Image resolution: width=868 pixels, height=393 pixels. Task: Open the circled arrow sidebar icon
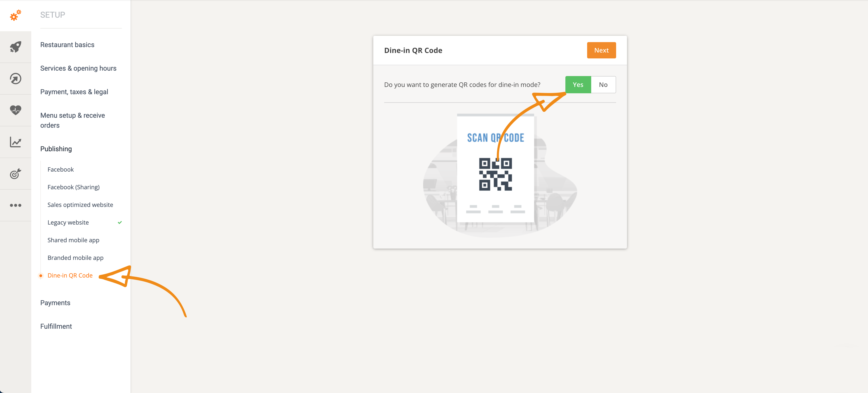point(15,79)
